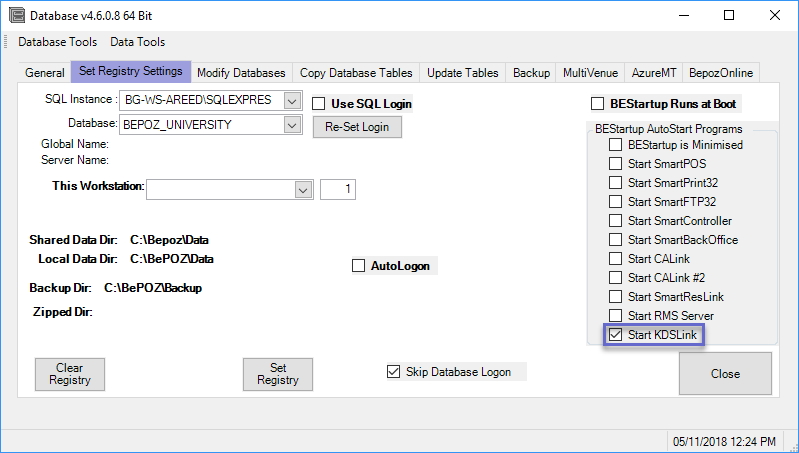Click the Re-Set Login button
The height and width of the screenshot is (453, 799).
click(x=357, y=128)
